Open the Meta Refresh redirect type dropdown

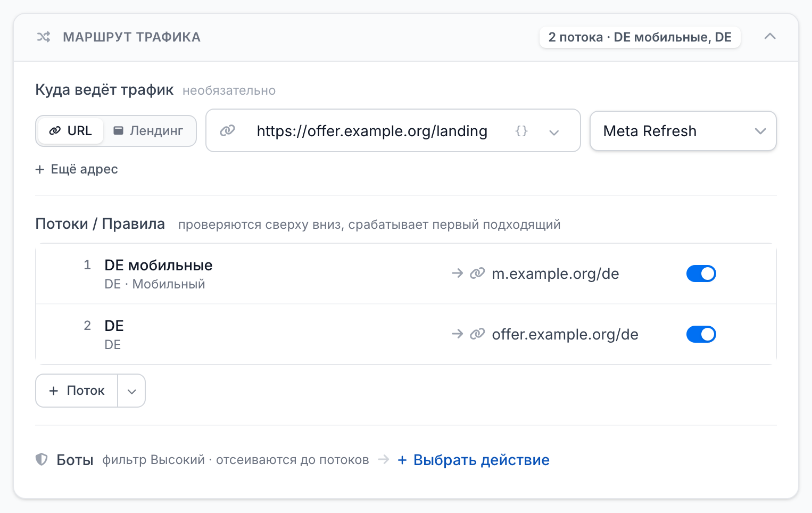(683, 131)
